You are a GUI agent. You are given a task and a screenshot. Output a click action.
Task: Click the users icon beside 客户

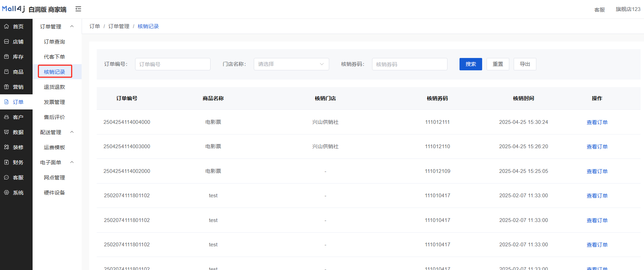(x=7, y=117)
